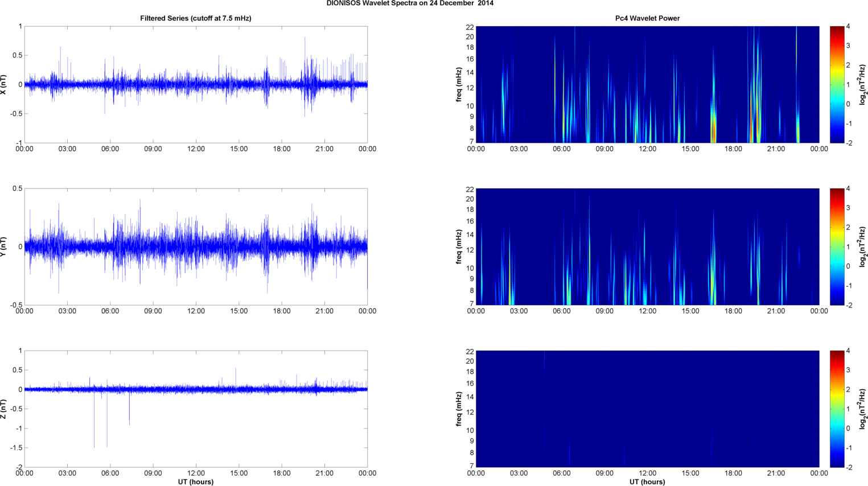Click the top Pc4 wavelet power spectrogram
This screenshot has height=486, width=868.
click(647, 84)
